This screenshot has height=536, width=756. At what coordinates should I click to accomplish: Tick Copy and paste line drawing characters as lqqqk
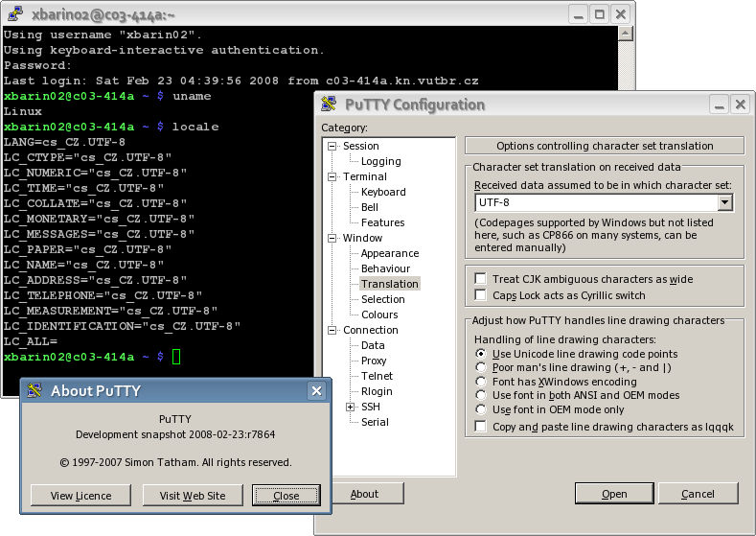[480, 427]
